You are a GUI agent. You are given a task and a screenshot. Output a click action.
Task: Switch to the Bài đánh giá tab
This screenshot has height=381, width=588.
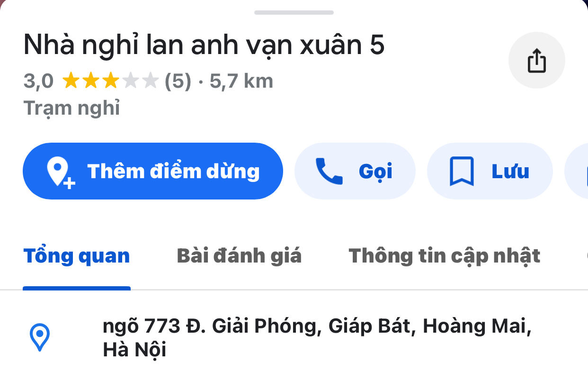239,256
